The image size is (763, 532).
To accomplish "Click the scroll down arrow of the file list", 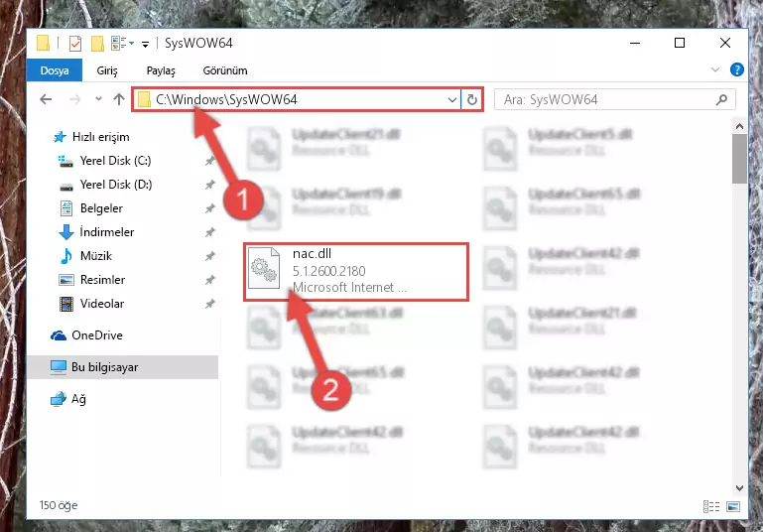I will point(739,488).
